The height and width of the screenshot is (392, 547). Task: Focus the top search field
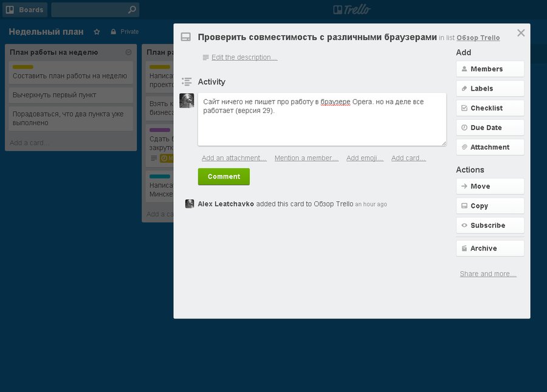pyautogui.click(x=95, y=10)
